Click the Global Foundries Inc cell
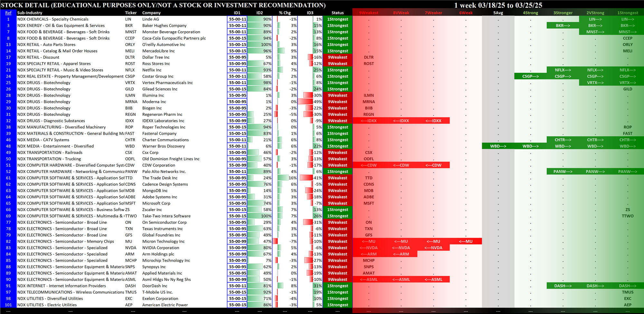644x314 pixels. coord(161,235)
